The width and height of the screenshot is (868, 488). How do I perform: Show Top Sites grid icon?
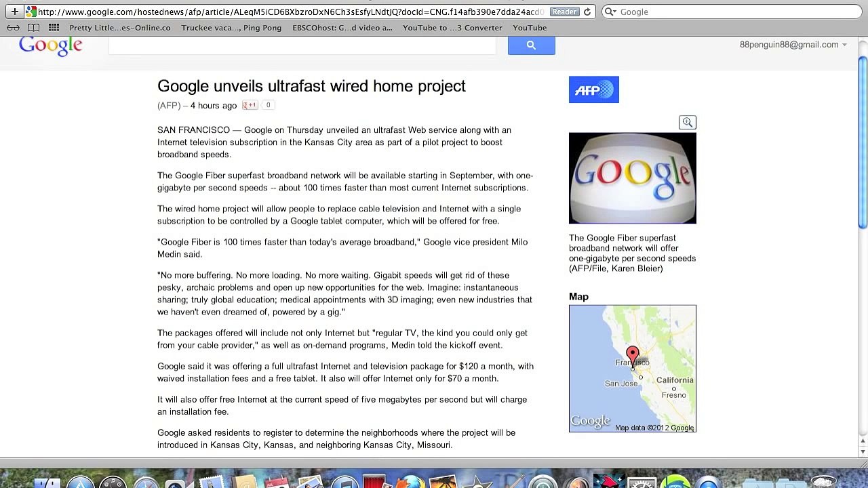(54, 28)
